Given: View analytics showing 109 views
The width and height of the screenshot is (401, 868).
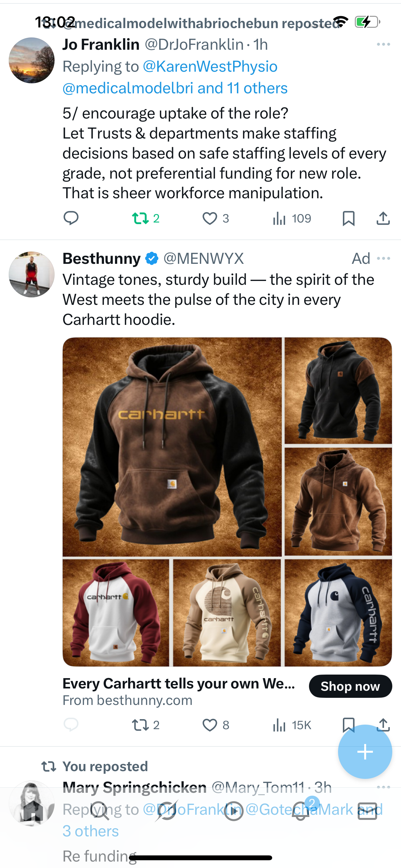Looking at the screenshot, I should [x=292, y=218].
